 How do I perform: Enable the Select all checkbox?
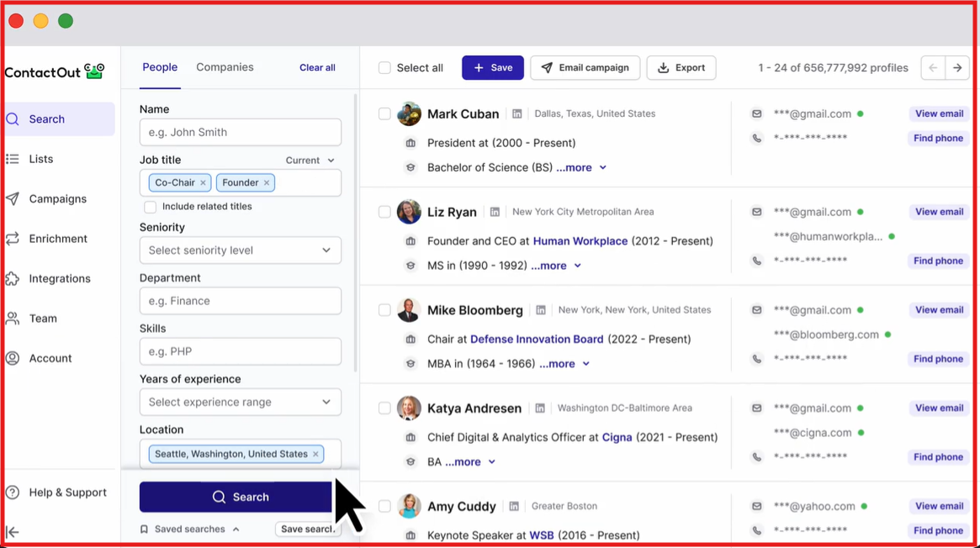click(384, 68)
